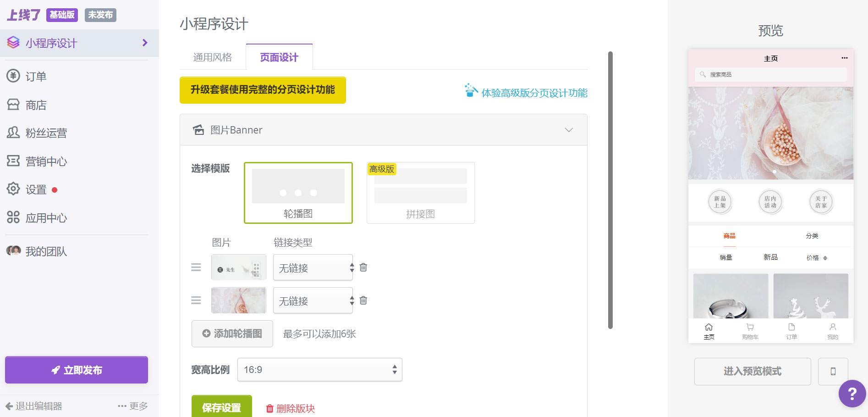Switch to the 分类 tab in preview
868x417 pixels.
811,236
